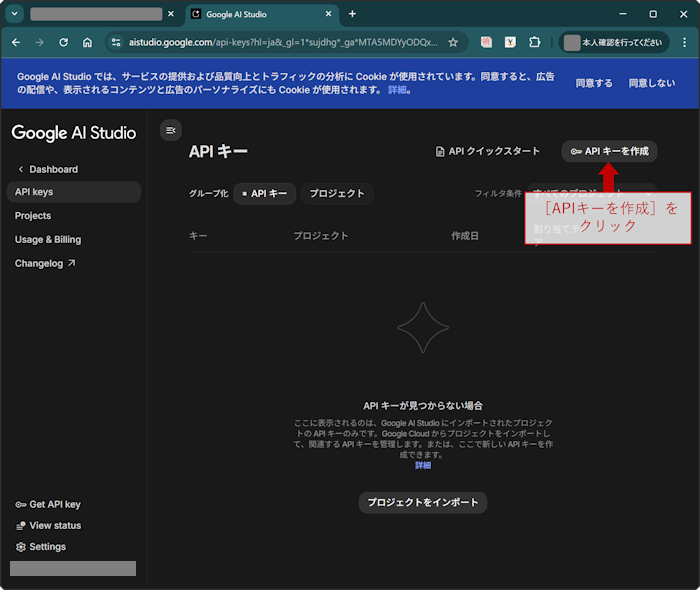Go back to Dashboard via chevron
Screen dimensions: 700x590
22,169
